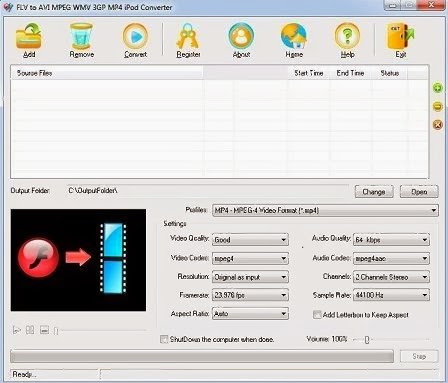Expand the Aspect Ratio dropdown
The height and width of the screenshot is (383, 448).
250,314
